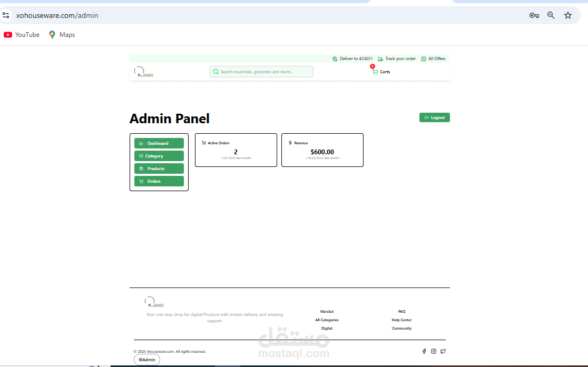Click the Houseware logo in the header
The width and height of the screenshot is (588, 367).
(x=144, y=72)
